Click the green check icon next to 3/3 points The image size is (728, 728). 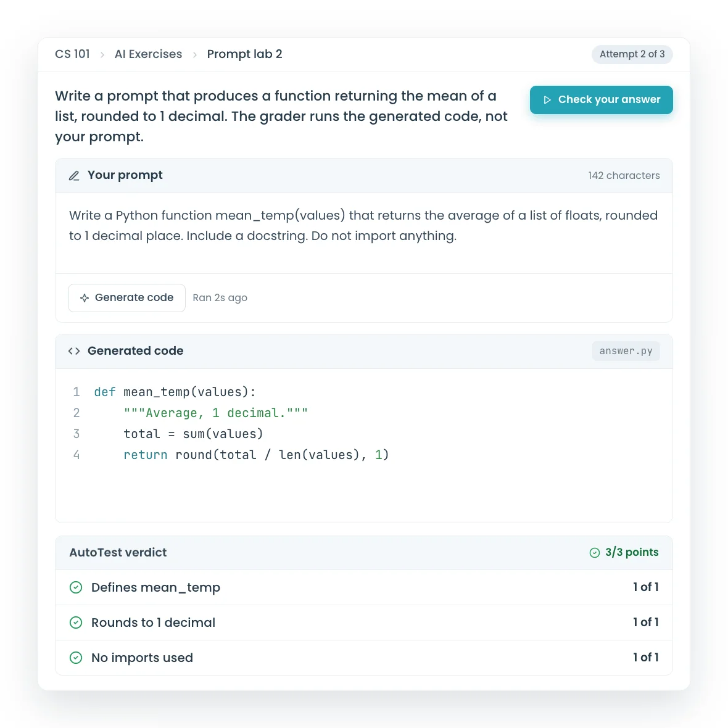595,553
